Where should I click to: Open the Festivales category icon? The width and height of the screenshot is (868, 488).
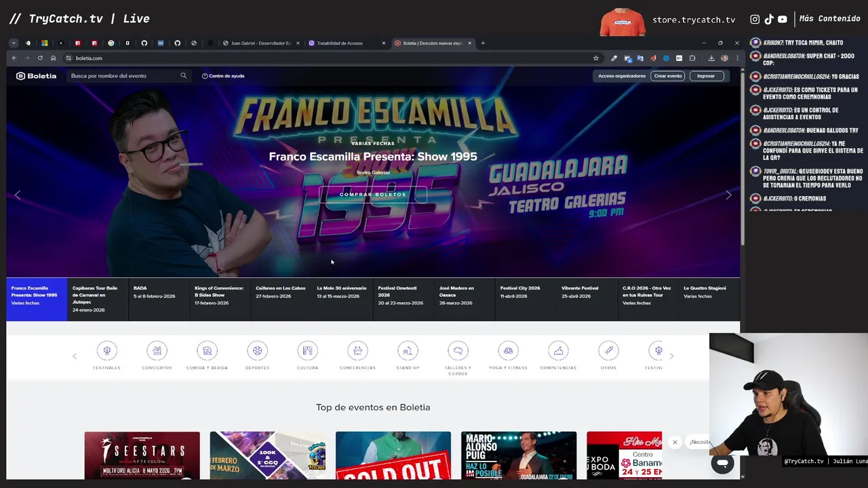pyautogui.click(x=106, y=350)
